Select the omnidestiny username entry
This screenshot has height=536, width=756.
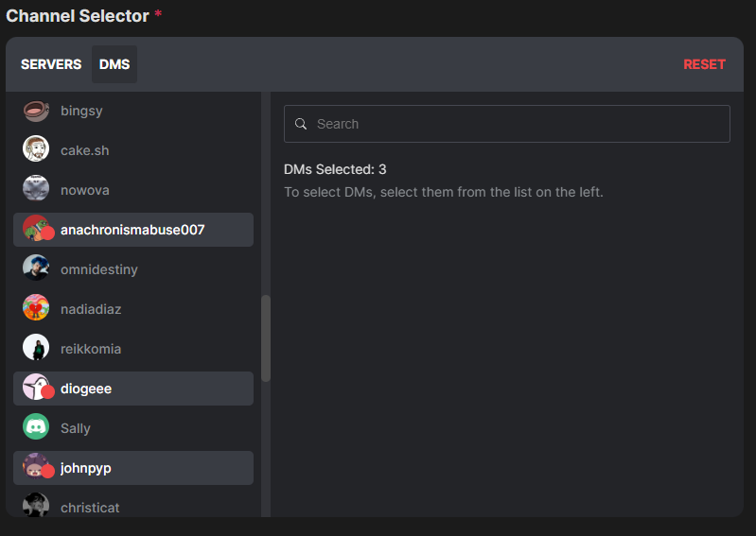coord(98,269)
